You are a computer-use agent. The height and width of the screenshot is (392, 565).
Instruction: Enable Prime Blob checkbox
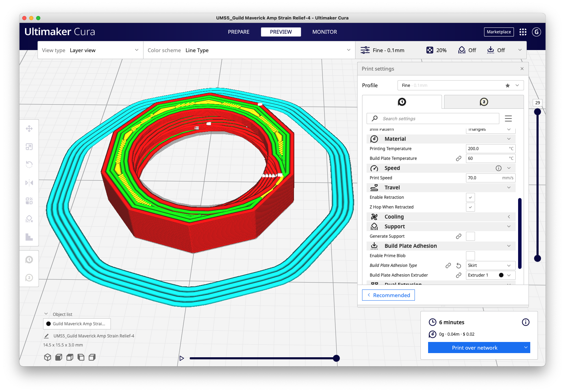tap(470, 256)
